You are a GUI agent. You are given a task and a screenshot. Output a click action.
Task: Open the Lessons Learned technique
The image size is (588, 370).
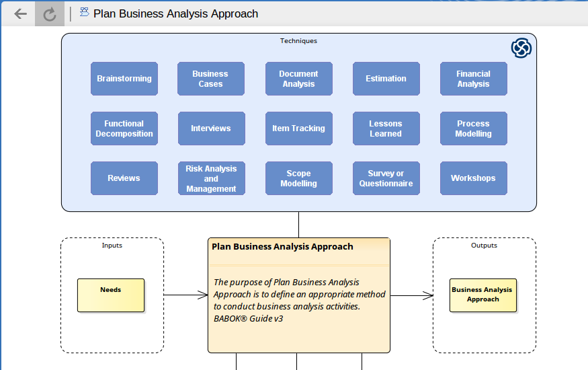(386, 128)
